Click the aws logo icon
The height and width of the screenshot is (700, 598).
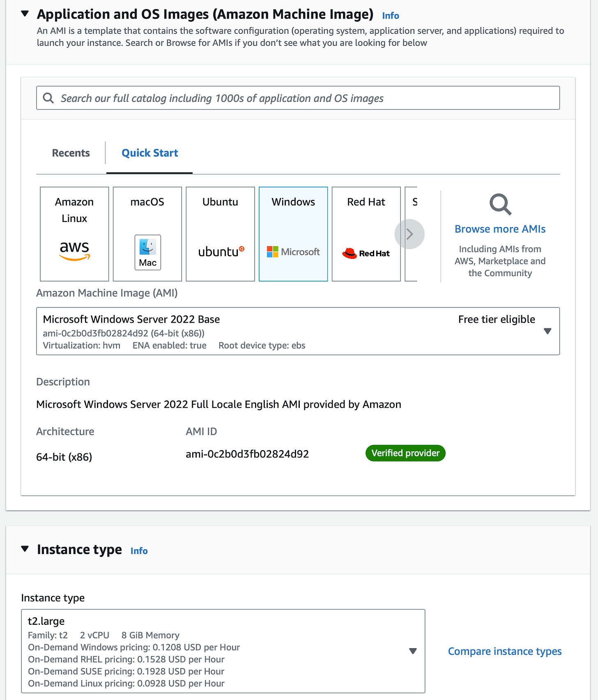pos(74,250)
